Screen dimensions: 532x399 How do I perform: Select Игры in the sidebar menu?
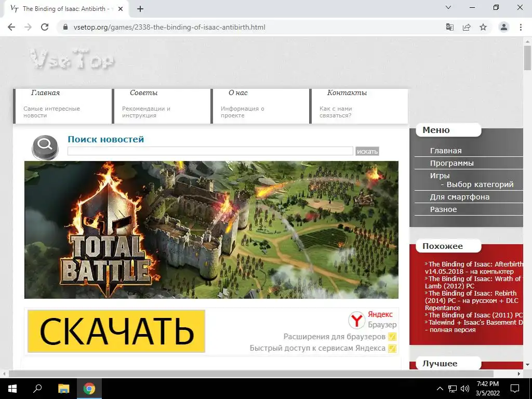click(x=440, y=176)
